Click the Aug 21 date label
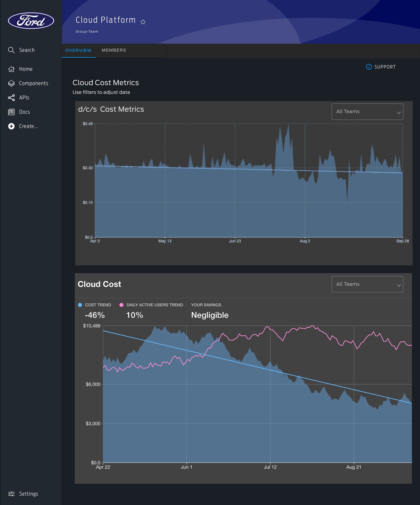 (x=353, y=467)
